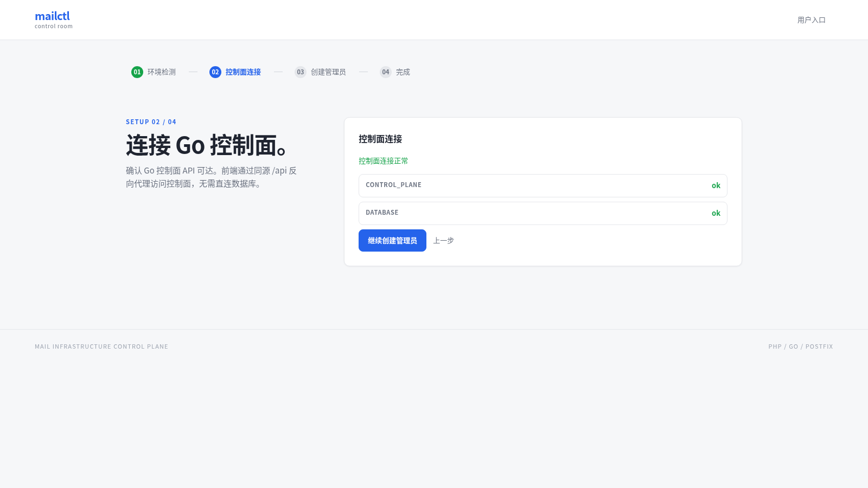The image size is (868, 488).
Task: Select step 04 完成
Action: (x=395, y=72)
